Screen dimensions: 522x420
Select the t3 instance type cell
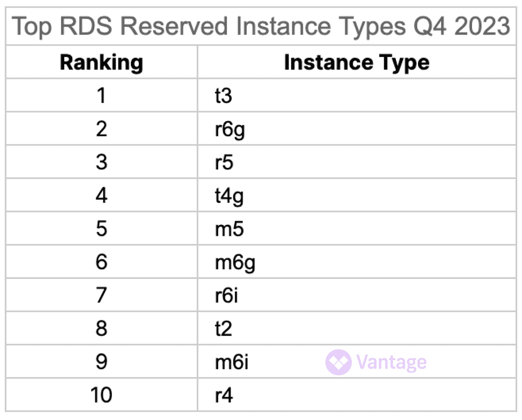(x=224, y=96)
